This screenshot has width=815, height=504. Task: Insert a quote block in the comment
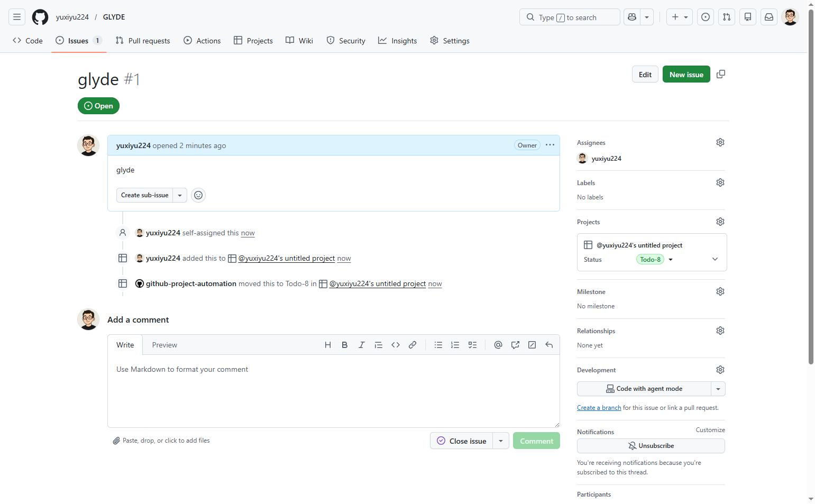click(x=379, y=345)
